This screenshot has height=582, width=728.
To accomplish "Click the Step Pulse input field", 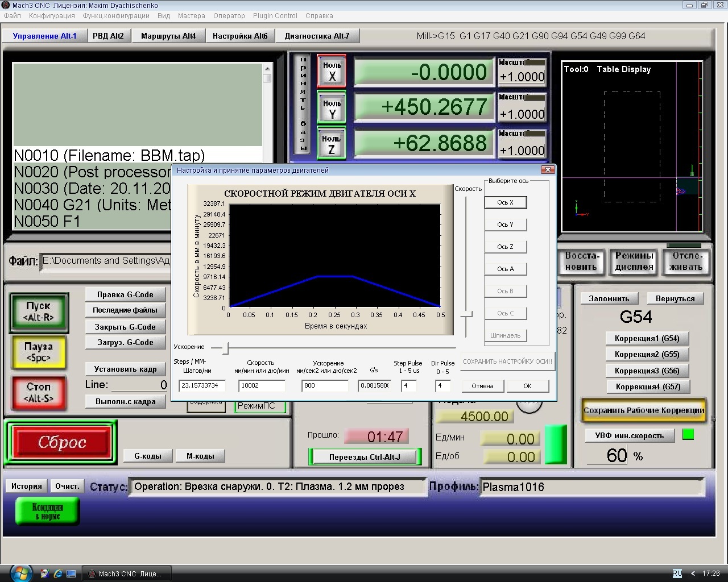I will (409, 385).
